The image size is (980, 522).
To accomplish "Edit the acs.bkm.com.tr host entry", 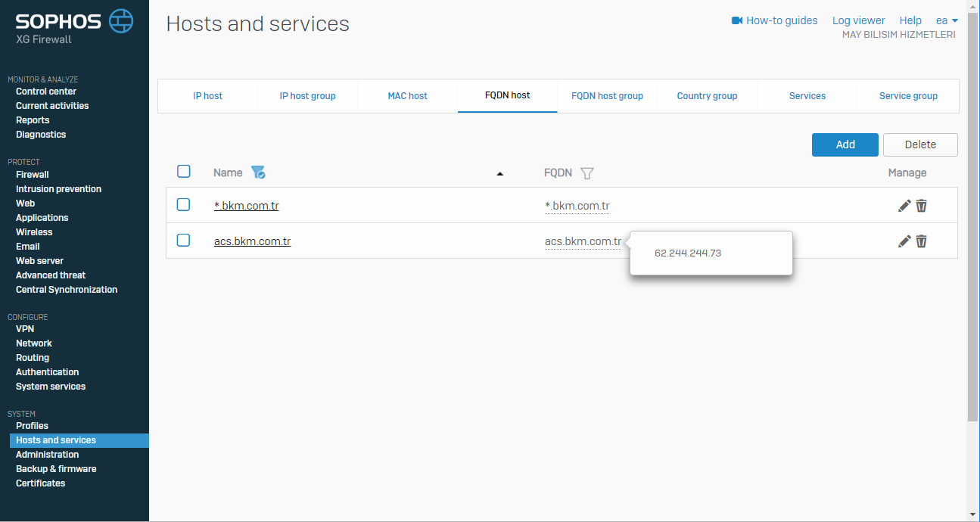I will pos(904,241).
